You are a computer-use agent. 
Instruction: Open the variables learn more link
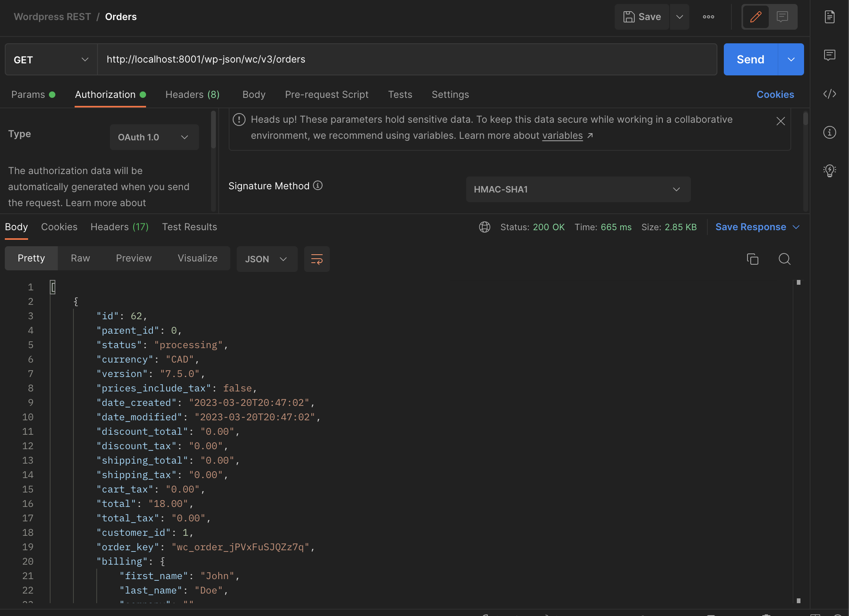point(562,136)
